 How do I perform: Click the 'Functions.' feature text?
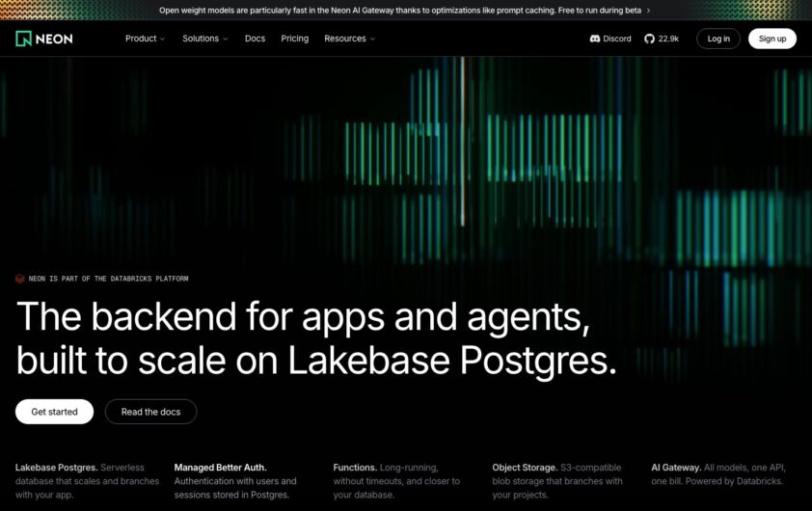pos(355,468)
